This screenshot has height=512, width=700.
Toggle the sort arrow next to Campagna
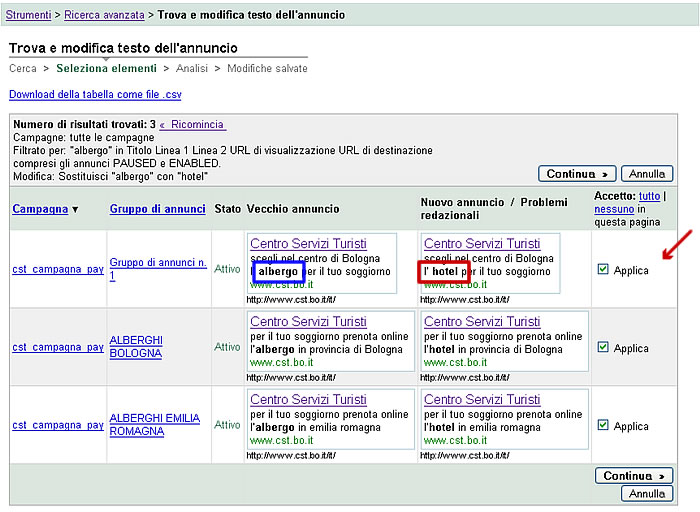pyautogui.click(x=75, y=209)
